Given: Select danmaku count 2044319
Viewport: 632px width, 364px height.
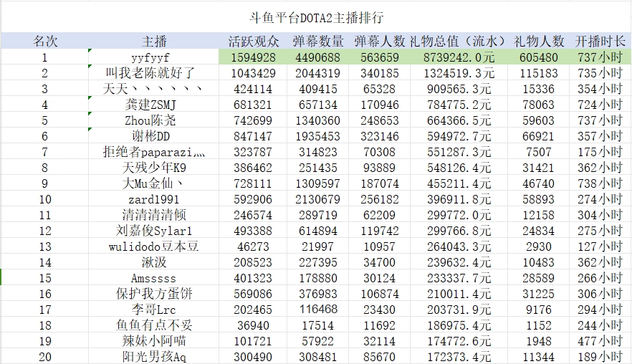Looking at the screenshot, I should click(317, 73).
